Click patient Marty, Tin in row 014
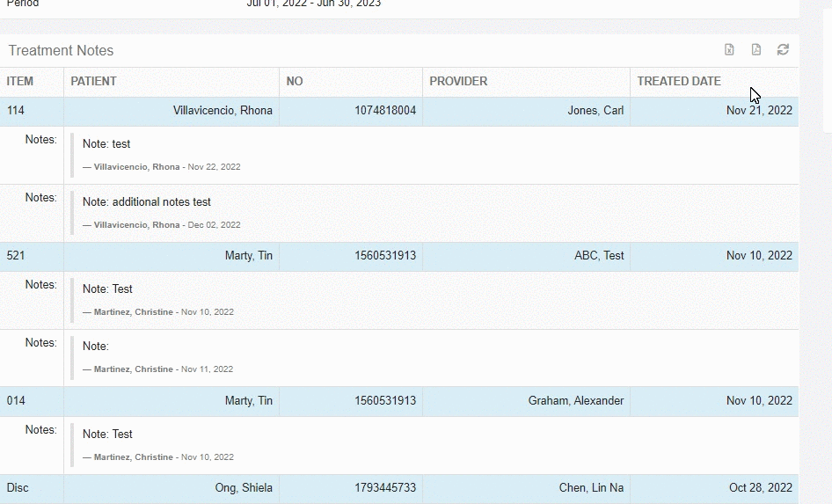 248,400
